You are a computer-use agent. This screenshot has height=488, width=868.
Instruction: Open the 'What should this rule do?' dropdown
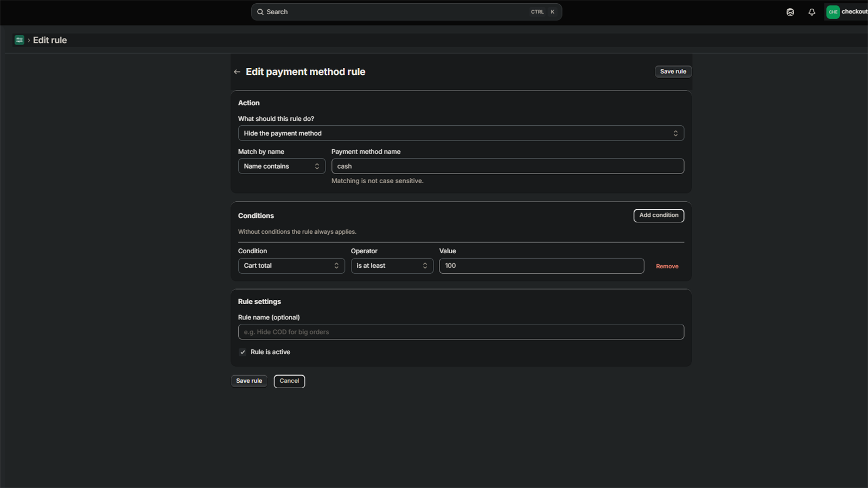point(461,133)
